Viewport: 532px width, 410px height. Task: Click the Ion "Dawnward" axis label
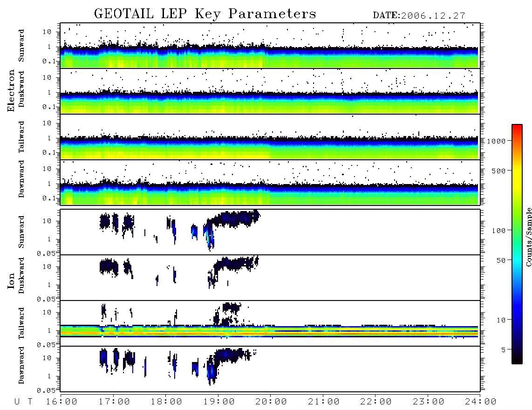21,365
